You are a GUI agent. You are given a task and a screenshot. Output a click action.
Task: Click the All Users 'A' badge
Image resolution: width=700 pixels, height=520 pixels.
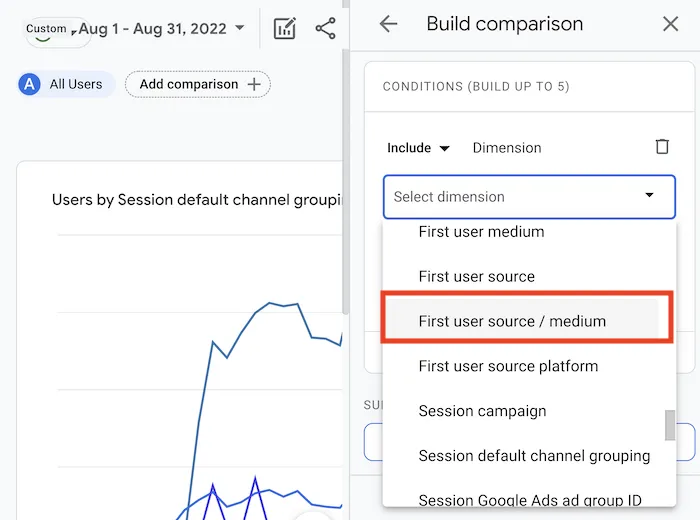[x=29, y=84]
